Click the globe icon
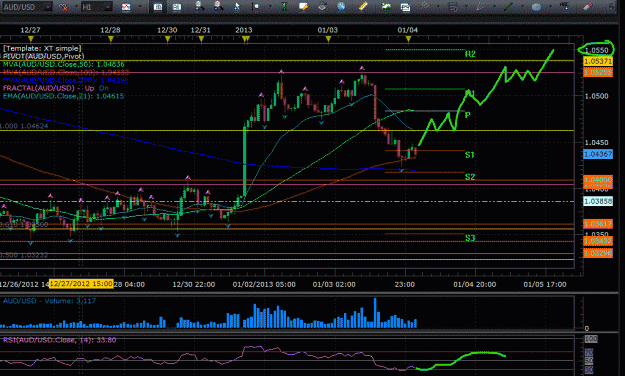This screenshot has height=376, width=625. point(341,6)
